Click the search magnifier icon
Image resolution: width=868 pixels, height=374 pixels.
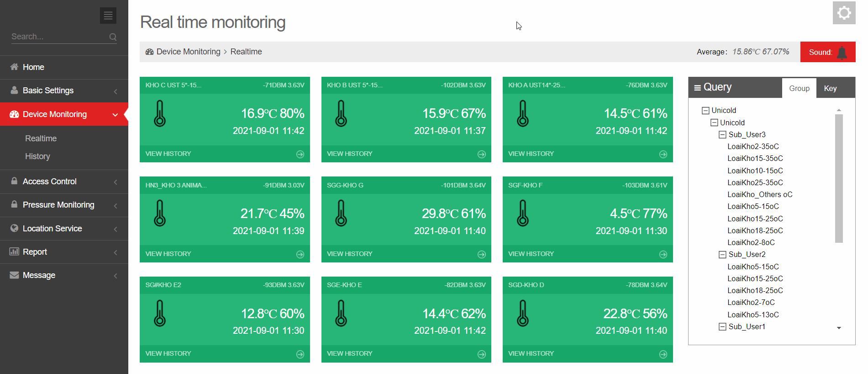click(x=113, y=37)
